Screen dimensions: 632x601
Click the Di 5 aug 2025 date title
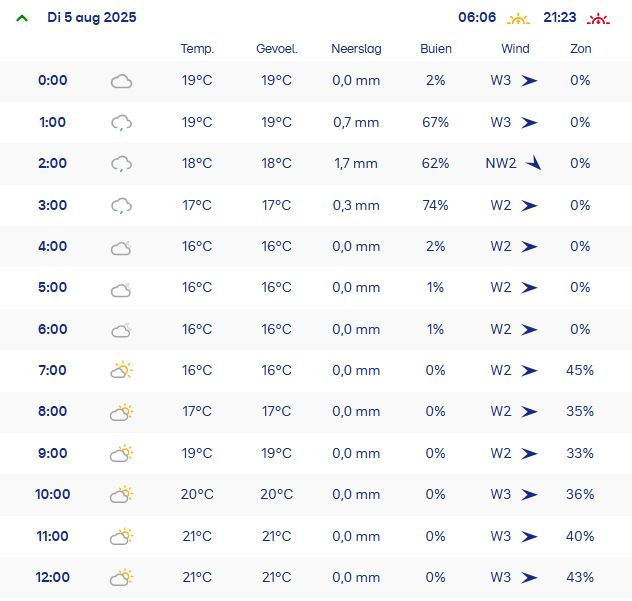(92, 18)
